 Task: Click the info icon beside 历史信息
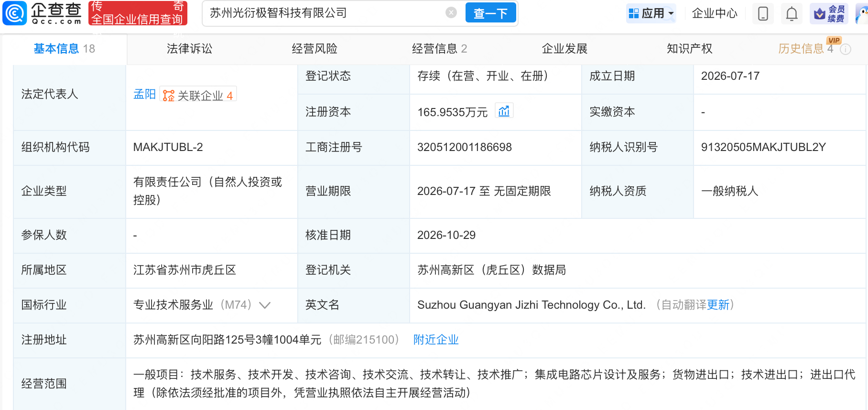(x=846, y=49)
